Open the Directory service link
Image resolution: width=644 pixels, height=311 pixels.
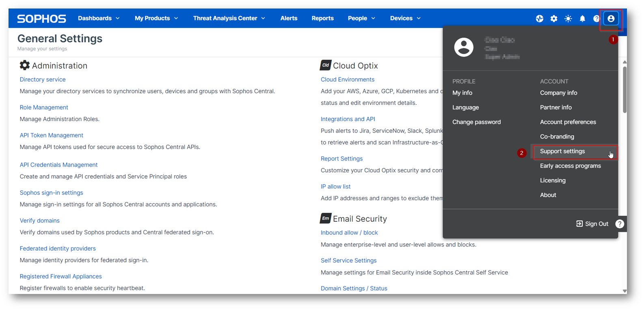point(43,79)
